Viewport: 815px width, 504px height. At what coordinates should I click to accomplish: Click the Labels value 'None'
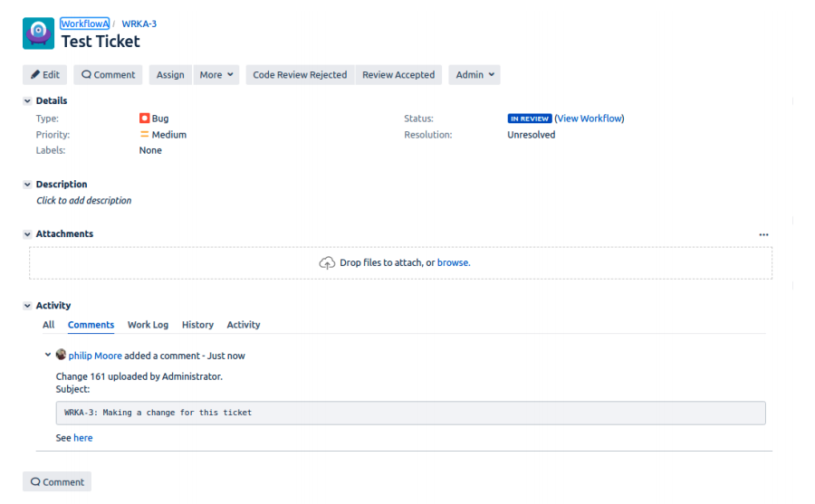tap(150, 150)
